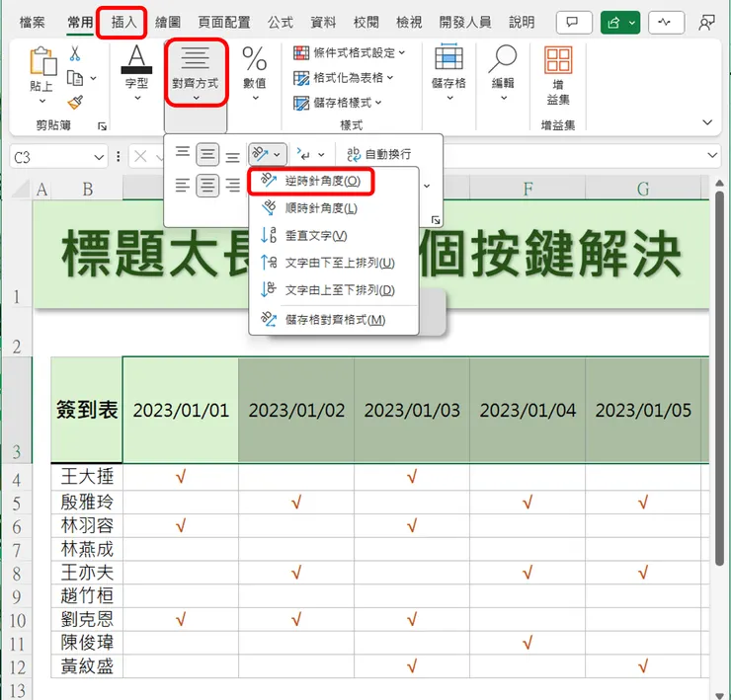Switch to the 插入 Insert tab
The image size is (731, 700).
click(123, 23)
